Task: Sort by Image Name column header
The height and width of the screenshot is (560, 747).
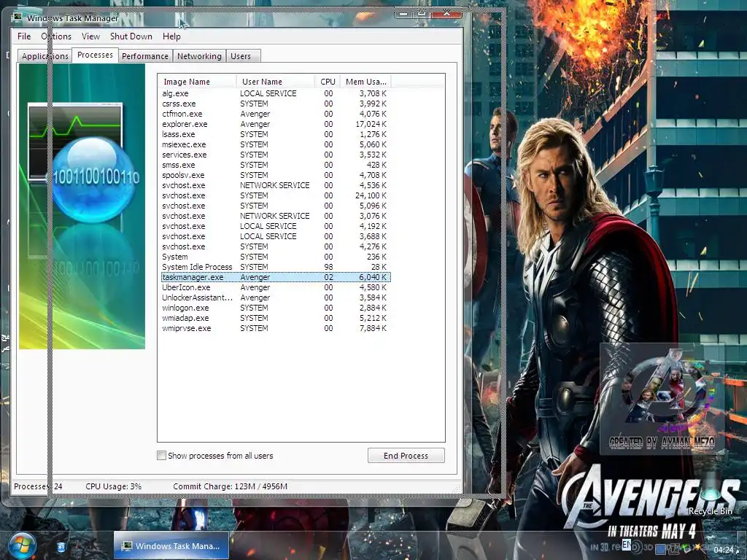Action: [197, 82]
